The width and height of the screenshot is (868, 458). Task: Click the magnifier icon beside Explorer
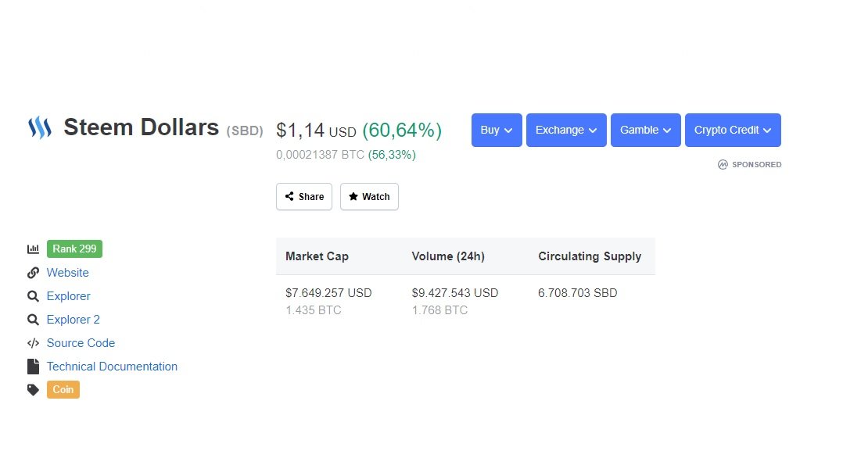pyautogui.click(x=33, y=296)
